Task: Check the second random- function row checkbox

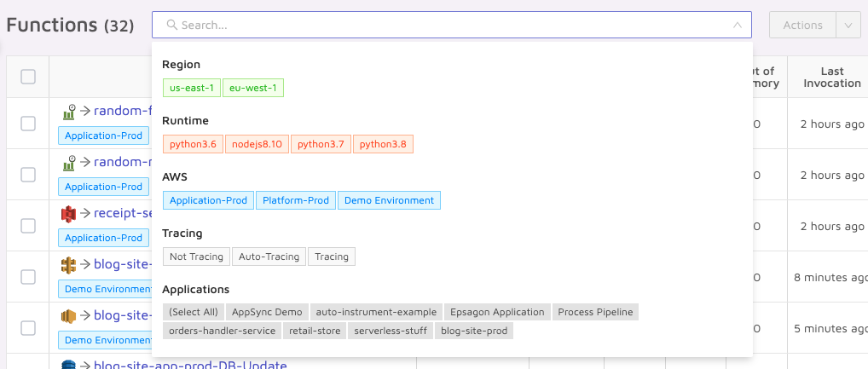Action: (x=28, y=175)
